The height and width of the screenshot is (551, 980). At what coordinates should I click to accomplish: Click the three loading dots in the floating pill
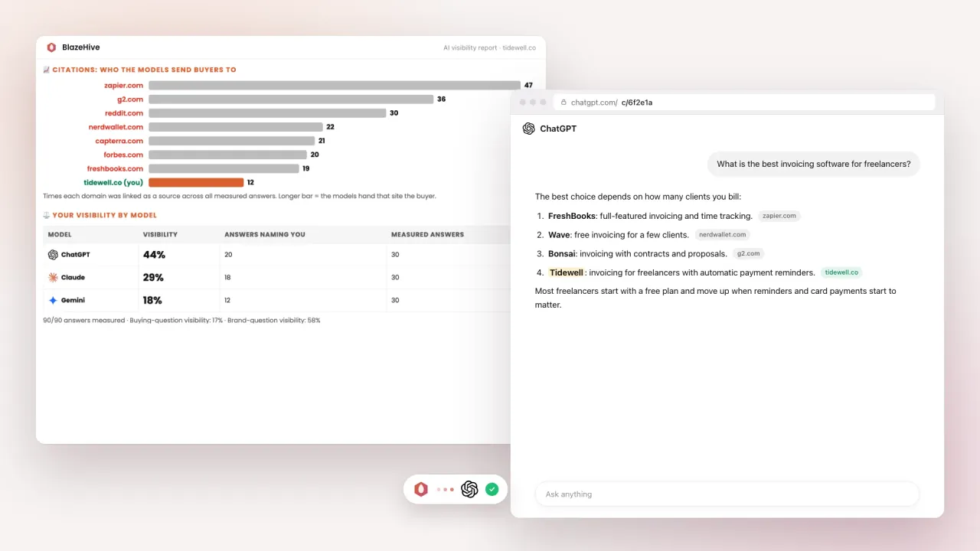point(445,490)
